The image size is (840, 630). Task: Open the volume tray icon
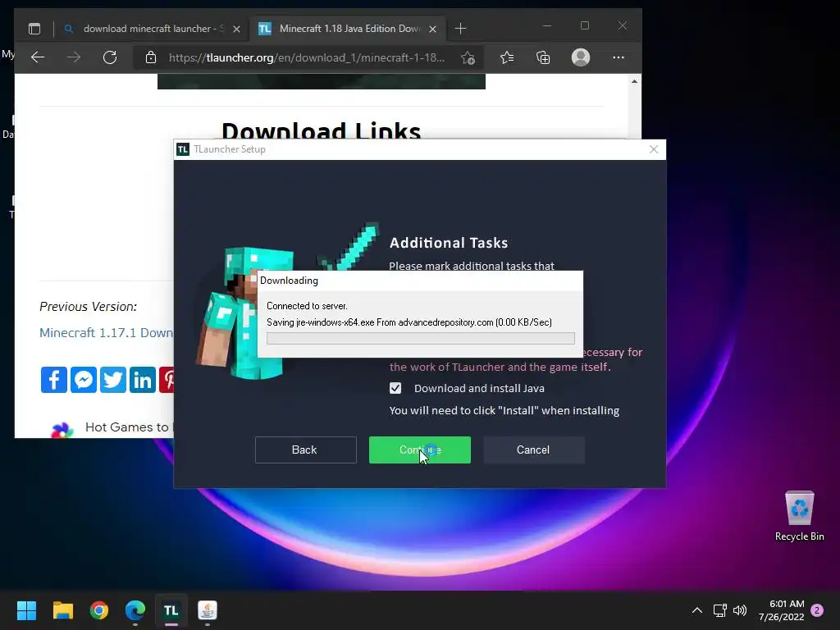(740, 610)
